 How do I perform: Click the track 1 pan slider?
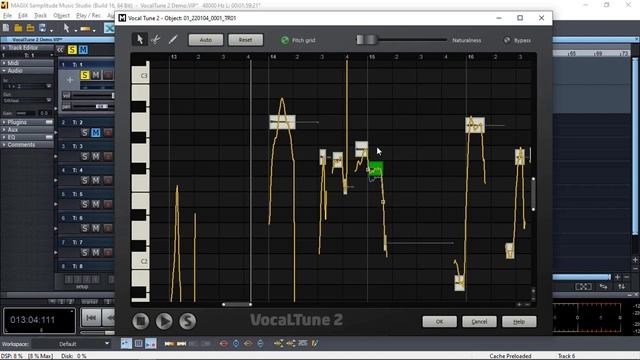[101, 106]
